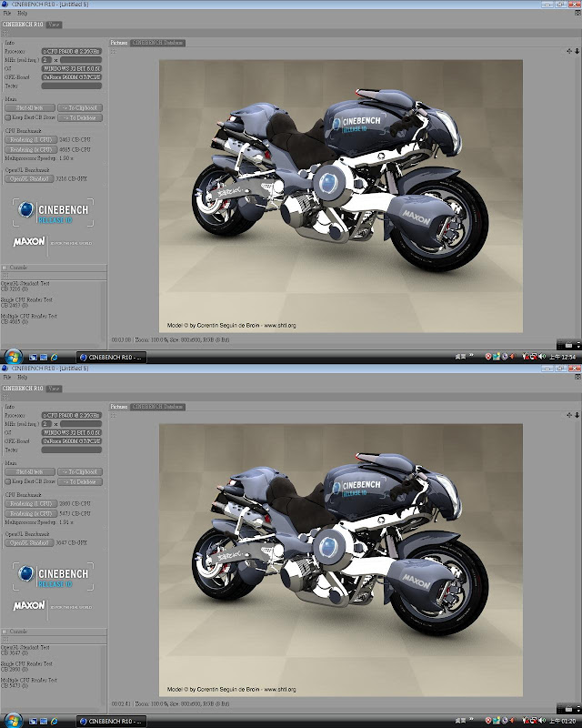Run Rendering (x CPU) test, 01:20 window

(x=31, y=514)
